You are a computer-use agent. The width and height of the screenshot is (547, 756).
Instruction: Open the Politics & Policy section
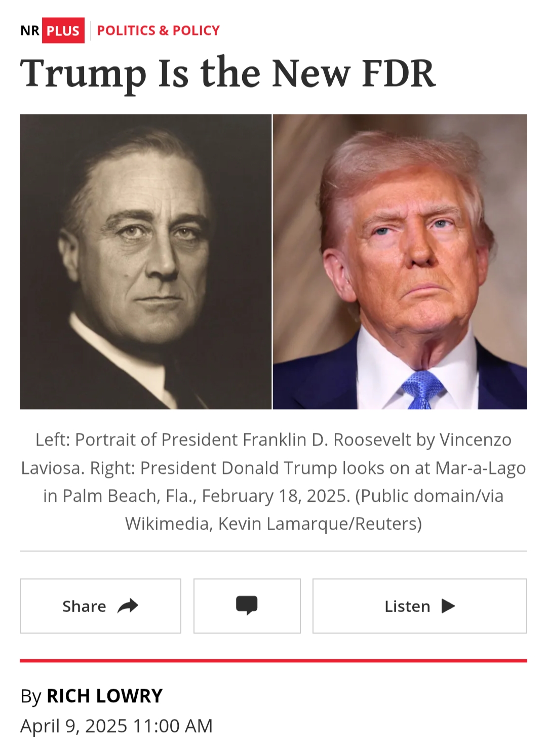pos(158,30)
